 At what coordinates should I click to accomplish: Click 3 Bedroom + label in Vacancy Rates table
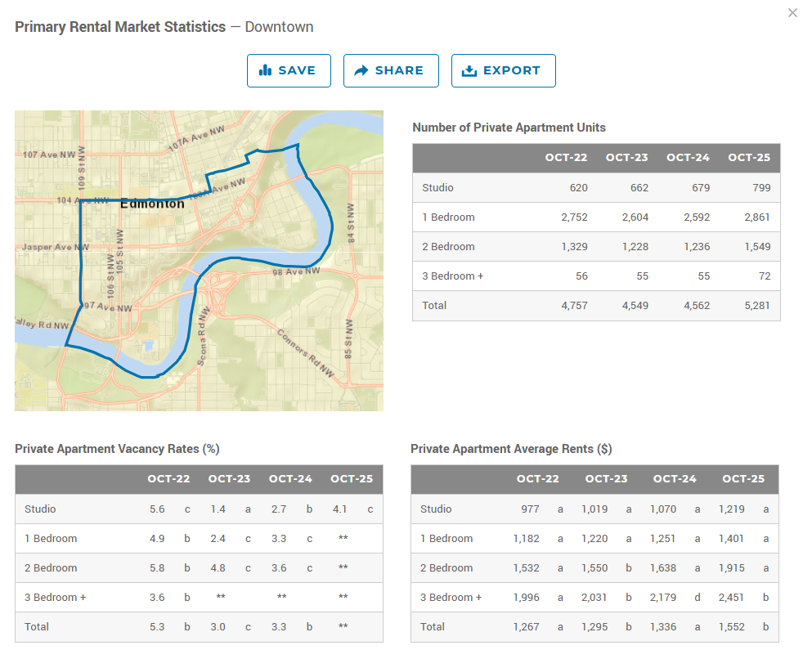coord(55,598)
